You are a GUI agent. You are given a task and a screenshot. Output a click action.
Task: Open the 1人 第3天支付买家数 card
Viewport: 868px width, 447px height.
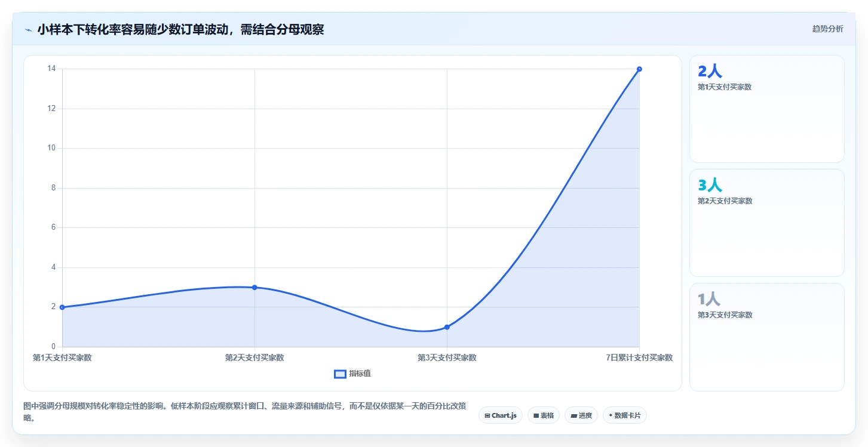pos(767,337)
